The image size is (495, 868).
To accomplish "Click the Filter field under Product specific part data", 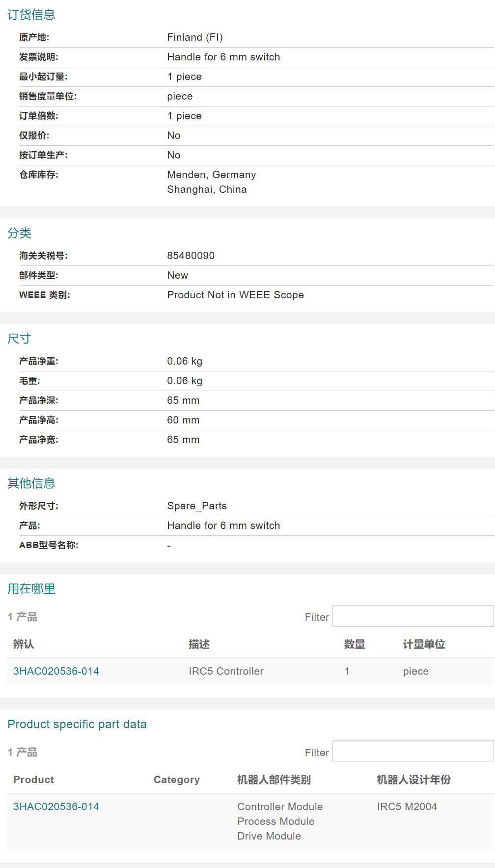I will [412, 752].
